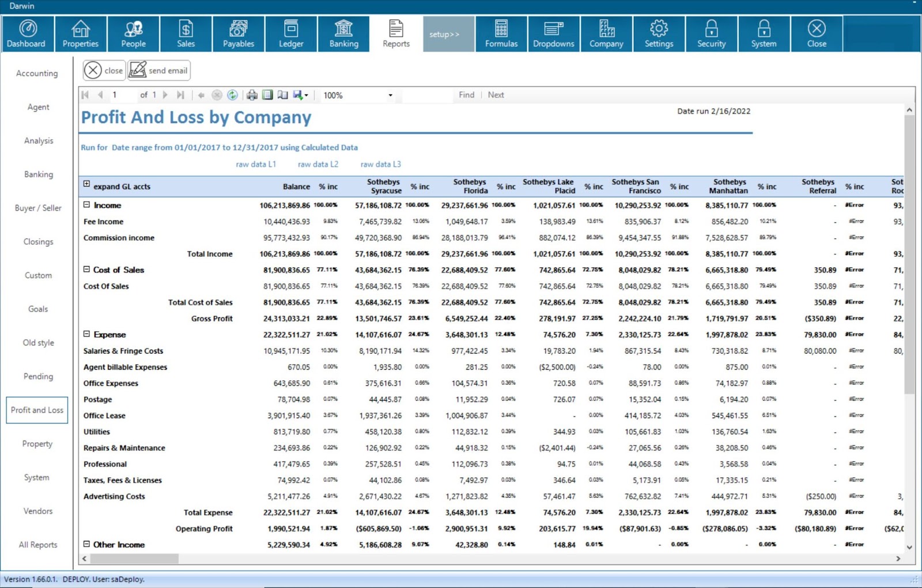Viewport: 922px width, 588px height.
Task: Open the Payables module
Action: click(238, 34)
